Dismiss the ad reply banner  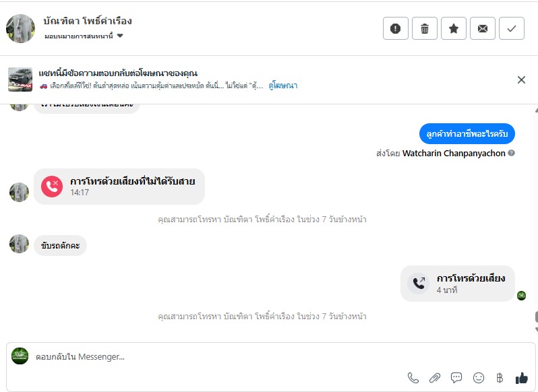tap(521, 79)
